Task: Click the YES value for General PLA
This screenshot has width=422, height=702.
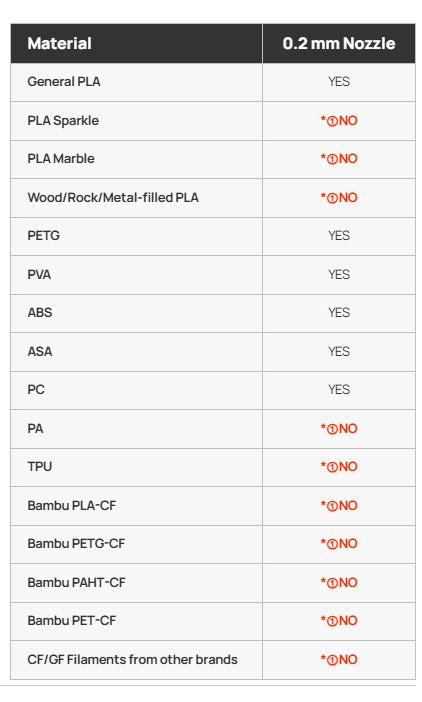Action: 339,81
